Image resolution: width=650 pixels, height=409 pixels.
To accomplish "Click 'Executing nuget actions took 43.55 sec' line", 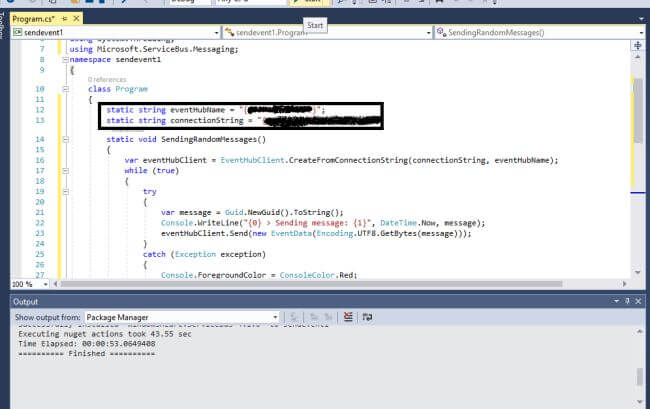I will coord(105,334).
